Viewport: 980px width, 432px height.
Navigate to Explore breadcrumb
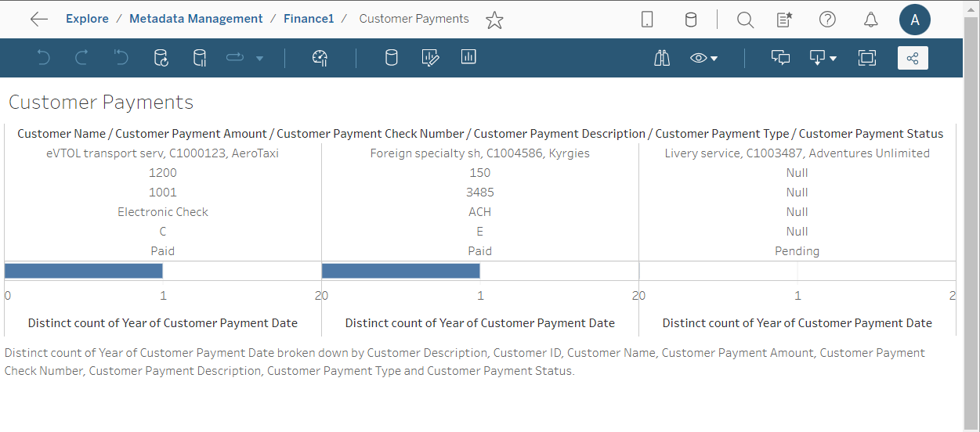(87, 19)
